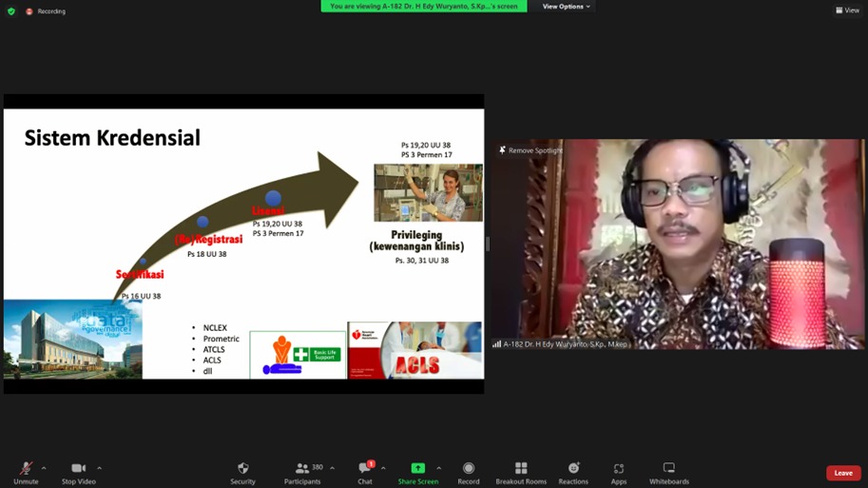Open the Apps panel
The height and width of the screenshot is (488, 868).
pos(619,468)
